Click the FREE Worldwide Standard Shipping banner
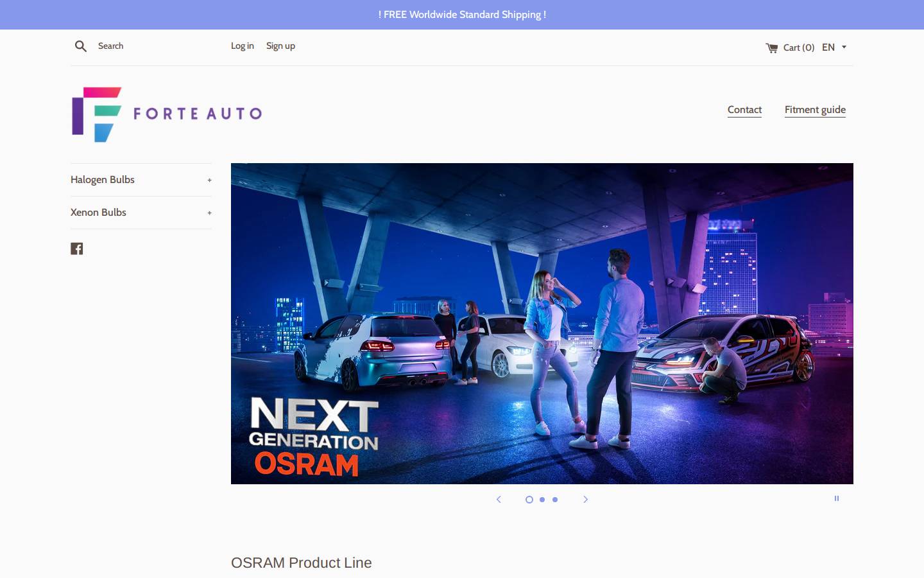This screenshot has height=578, width=924. pos(462,15)
